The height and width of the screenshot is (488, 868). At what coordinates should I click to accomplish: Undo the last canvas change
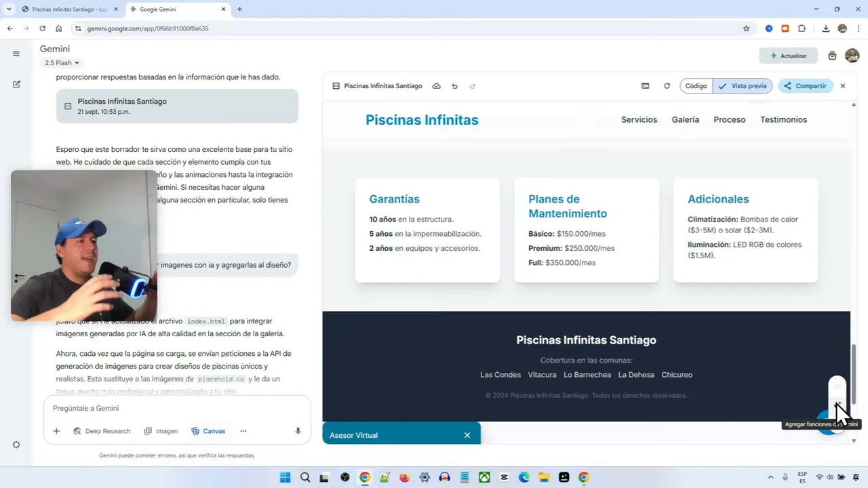pyautogui.click(x=454, y=86)
